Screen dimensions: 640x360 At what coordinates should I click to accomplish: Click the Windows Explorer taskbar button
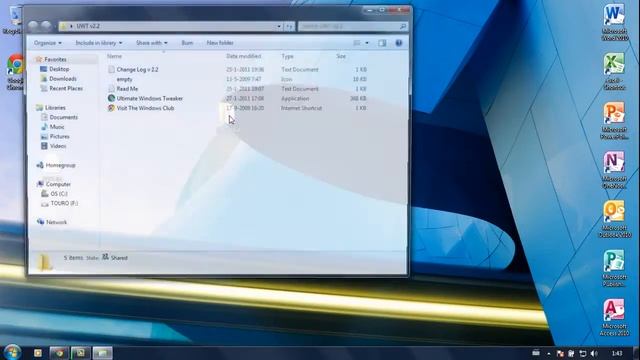coord(102,353)
